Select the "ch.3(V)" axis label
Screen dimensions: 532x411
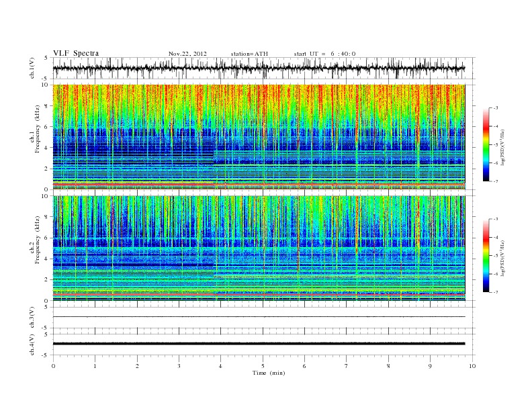pyautogui.click(x=32, y=318)
